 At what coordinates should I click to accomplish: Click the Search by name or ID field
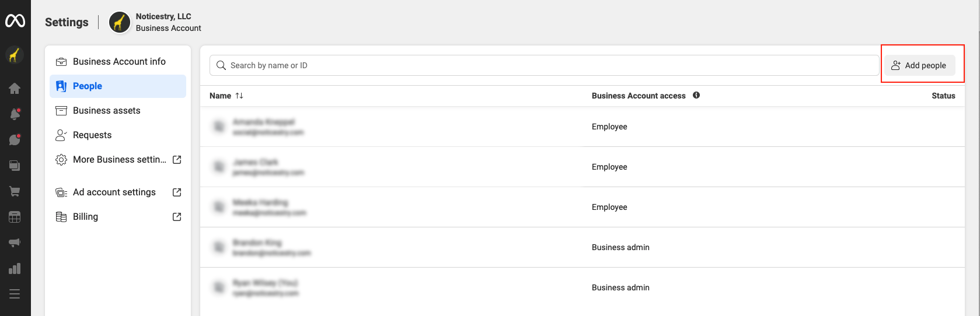point(544,65)
